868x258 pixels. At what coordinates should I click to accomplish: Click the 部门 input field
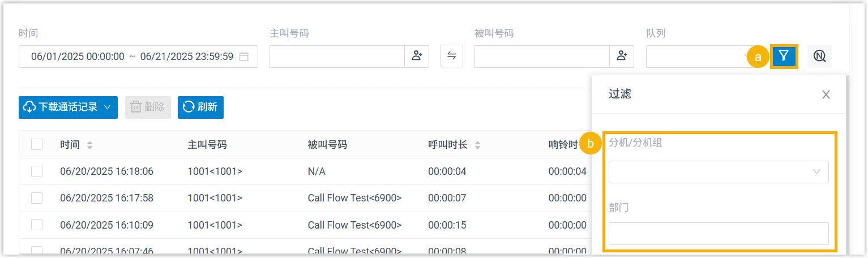pos(718,234)
